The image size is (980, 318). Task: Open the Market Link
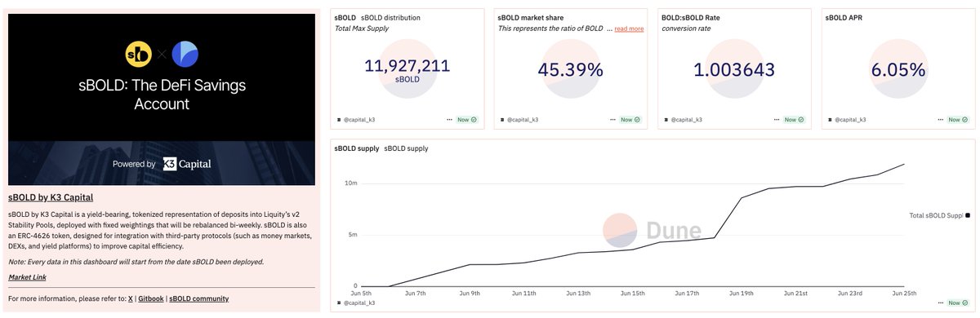pos(26,277)
